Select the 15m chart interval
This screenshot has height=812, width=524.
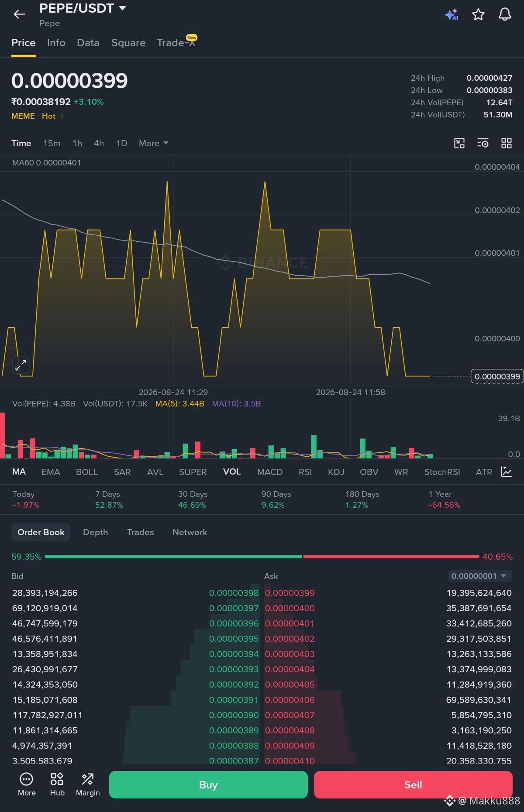(x=52, y=143)
